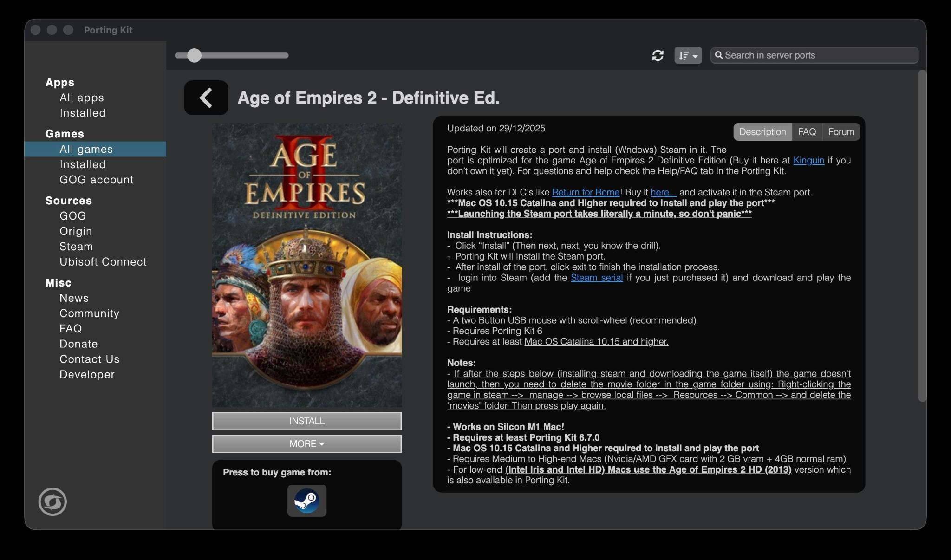Click the Age of Empires cover art
The width and height of the screenshot is (951, 560).
click(x=306, y=265)
